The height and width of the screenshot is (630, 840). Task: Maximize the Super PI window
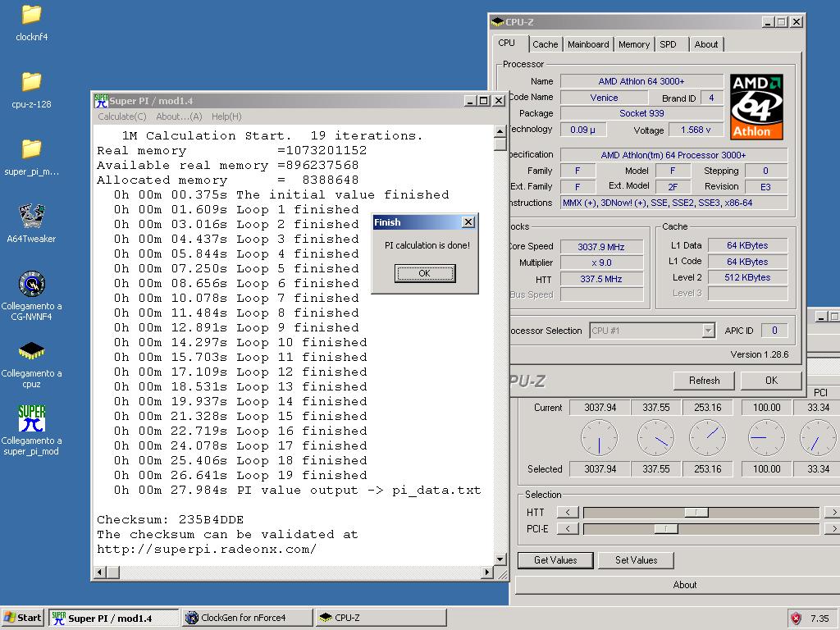484,101
